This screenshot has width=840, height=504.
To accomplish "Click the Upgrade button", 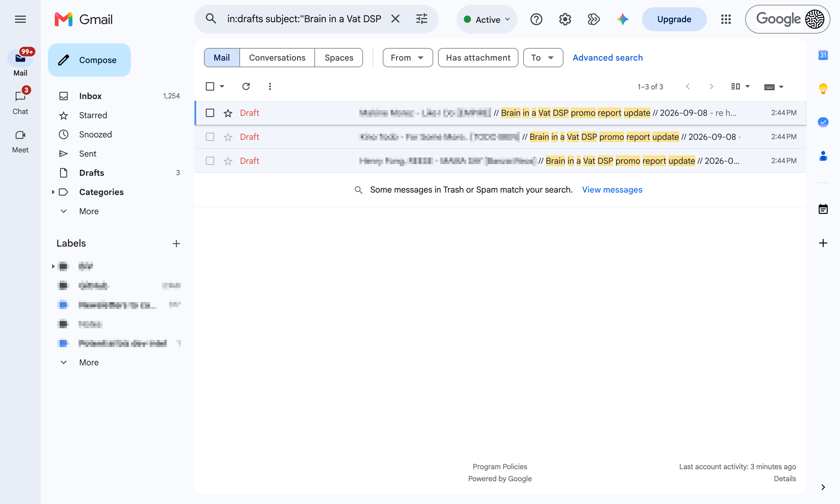I will pyautogui.click(x=674, y=19).
